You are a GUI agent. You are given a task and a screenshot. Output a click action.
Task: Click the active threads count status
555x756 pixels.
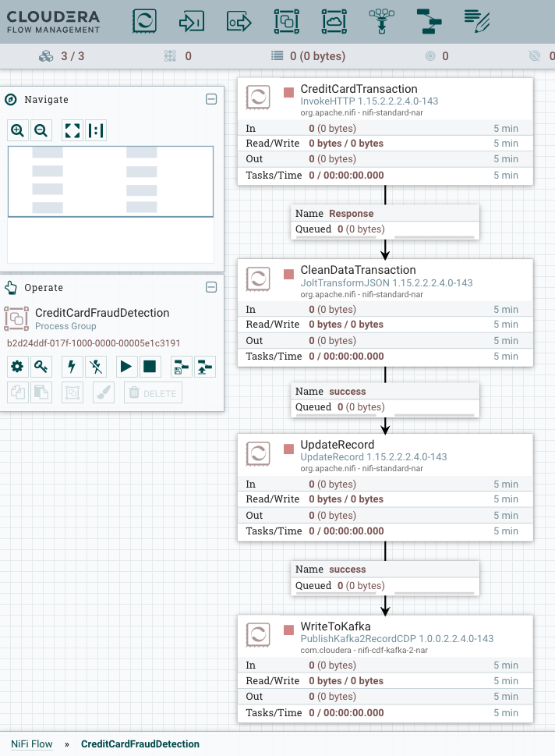tap(178, 56)
